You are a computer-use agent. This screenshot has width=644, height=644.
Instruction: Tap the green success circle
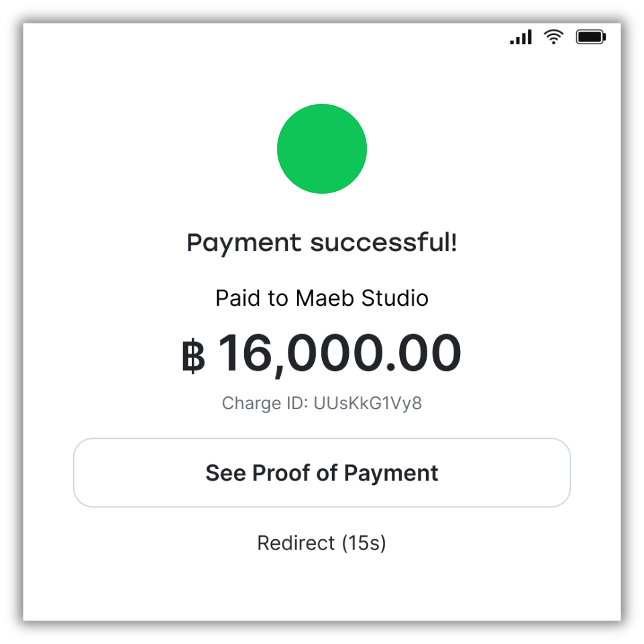click(x=321, y=149)
